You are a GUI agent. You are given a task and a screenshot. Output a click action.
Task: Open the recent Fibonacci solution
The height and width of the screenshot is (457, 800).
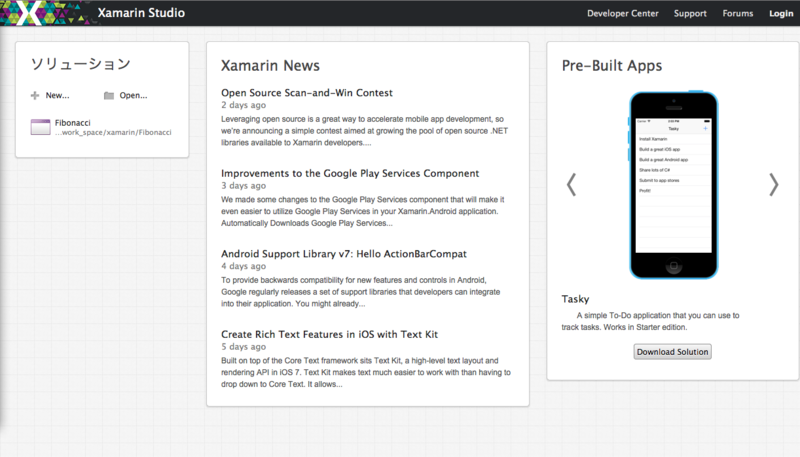72,122
